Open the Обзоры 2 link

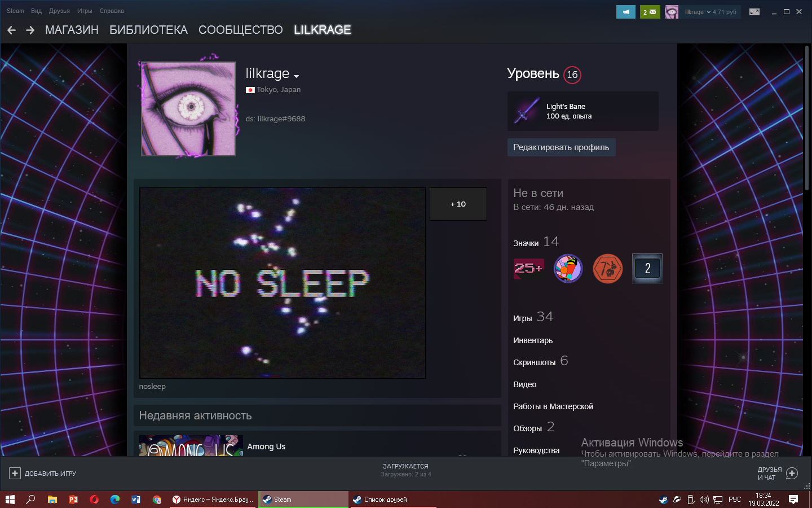click(533, 427)
